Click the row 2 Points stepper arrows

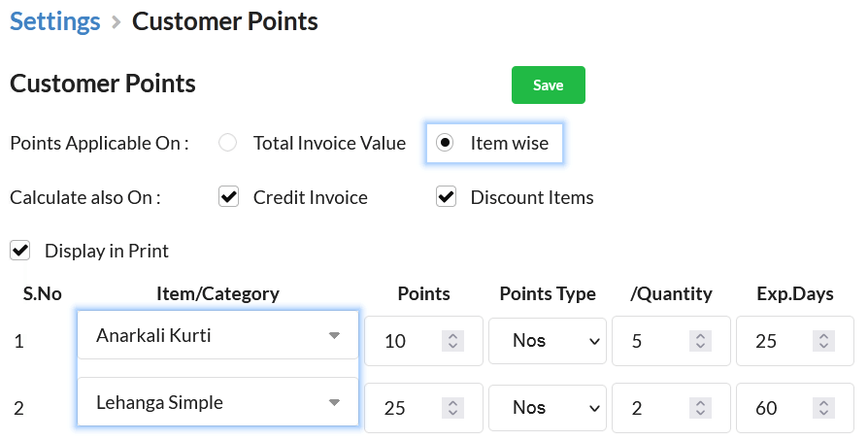click(x=452, y=408)
